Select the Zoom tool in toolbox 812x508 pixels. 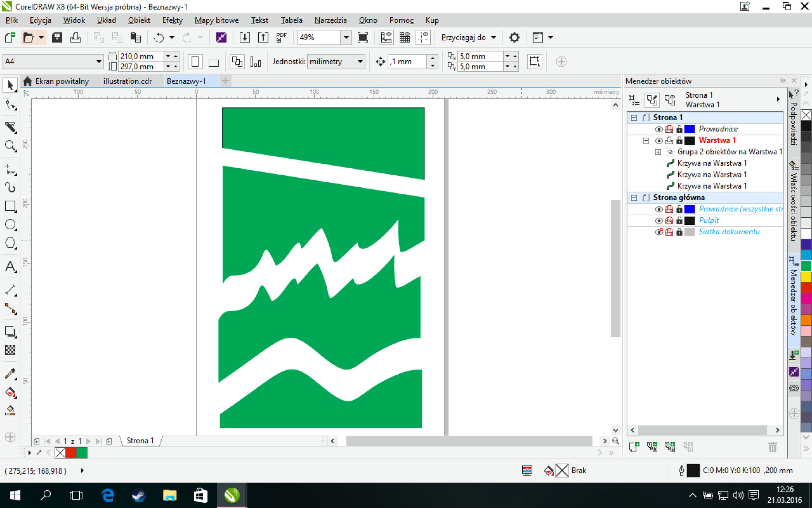point(10,146)
